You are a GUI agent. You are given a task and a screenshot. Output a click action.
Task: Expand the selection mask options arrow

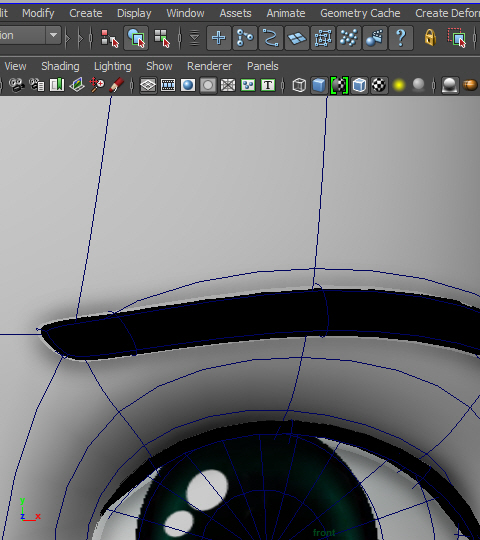tap(195, 38)
